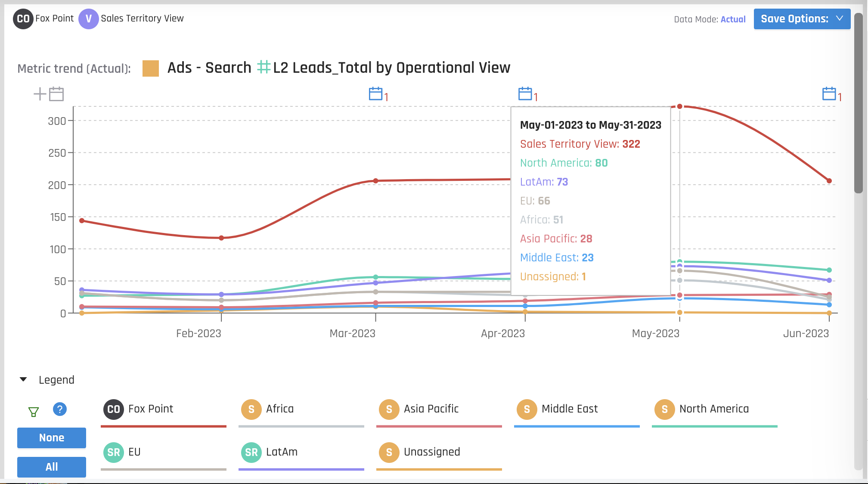This screenshot has height=484, width=868.
Task: Click the Fox Point Jun-2023 data point
Action: [829, 181]
